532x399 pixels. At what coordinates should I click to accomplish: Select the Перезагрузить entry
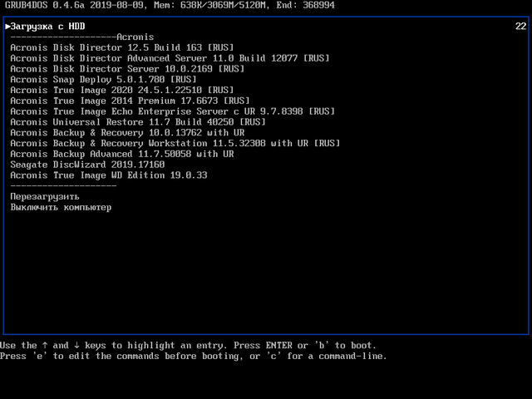[44, 197]
